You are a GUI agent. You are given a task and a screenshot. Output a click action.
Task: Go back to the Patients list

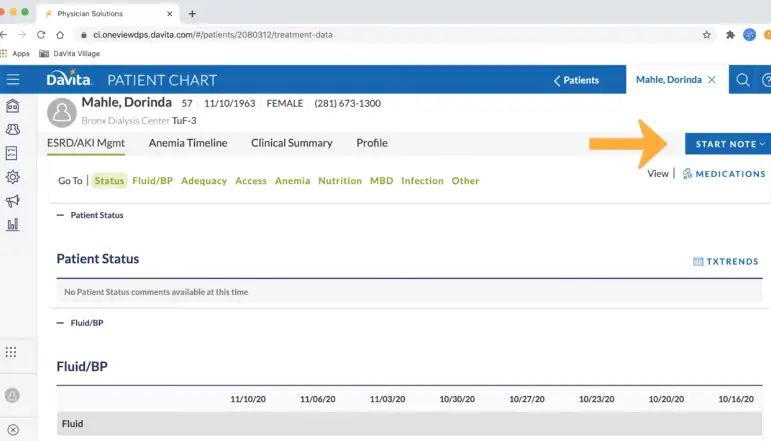[576, 80]
